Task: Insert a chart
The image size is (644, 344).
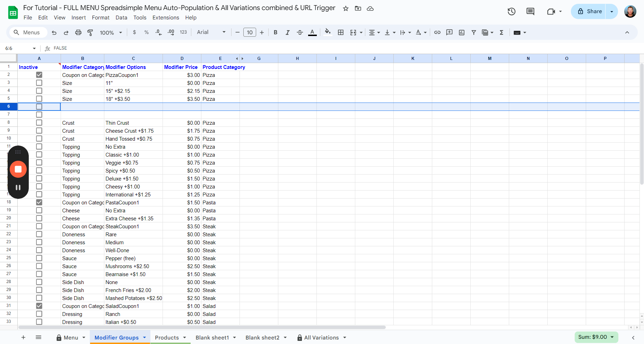Action: click(x=462, y=32)
